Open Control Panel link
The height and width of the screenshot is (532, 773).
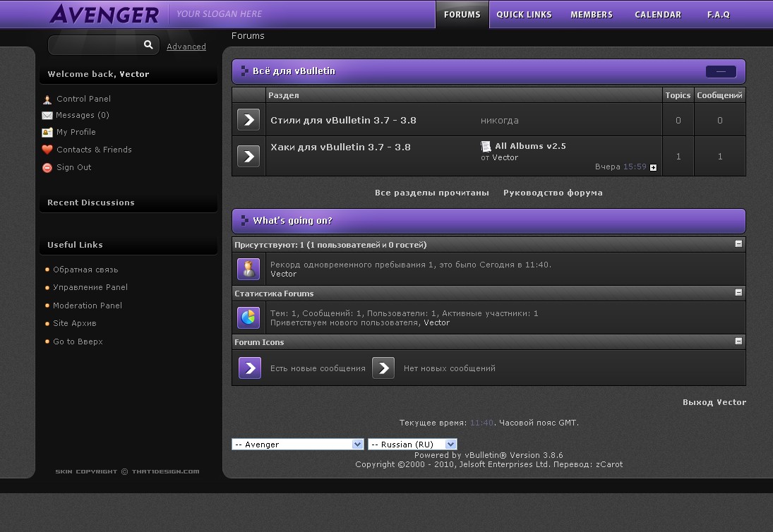point(84,99)
